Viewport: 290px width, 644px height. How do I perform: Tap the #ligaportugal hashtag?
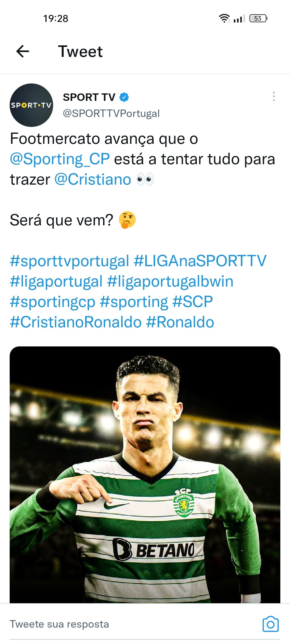coord(56,281)
